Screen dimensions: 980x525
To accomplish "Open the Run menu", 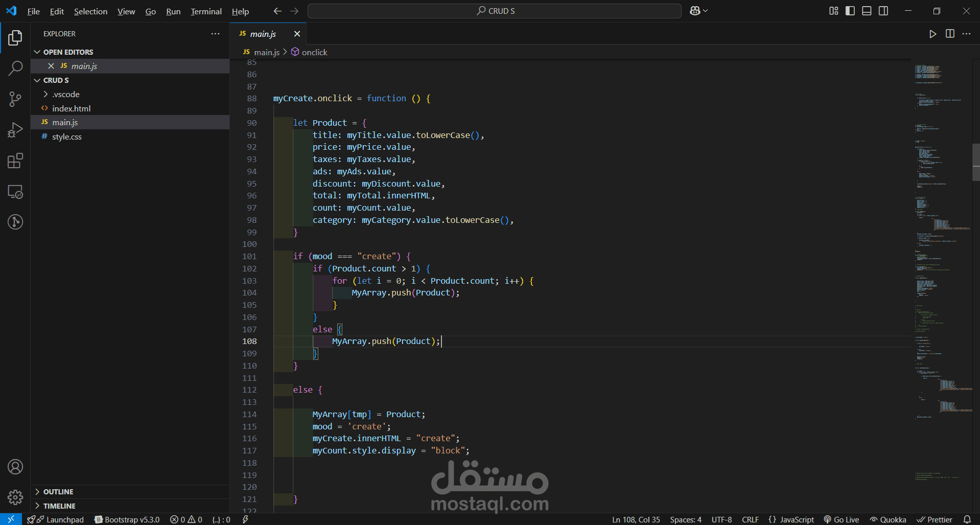I will point(173,11).
